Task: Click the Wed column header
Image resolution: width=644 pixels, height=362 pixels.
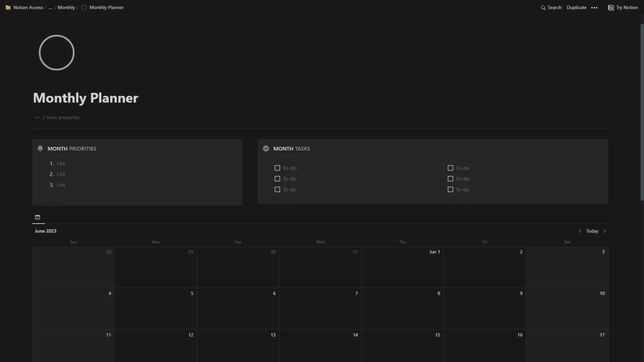Action: [x=320, y=242]
